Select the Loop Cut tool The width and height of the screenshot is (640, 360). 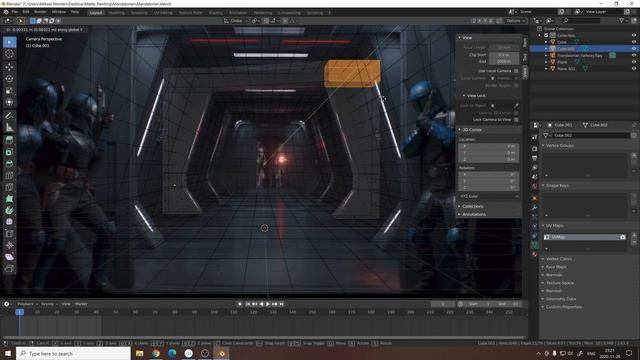(9, 176)
